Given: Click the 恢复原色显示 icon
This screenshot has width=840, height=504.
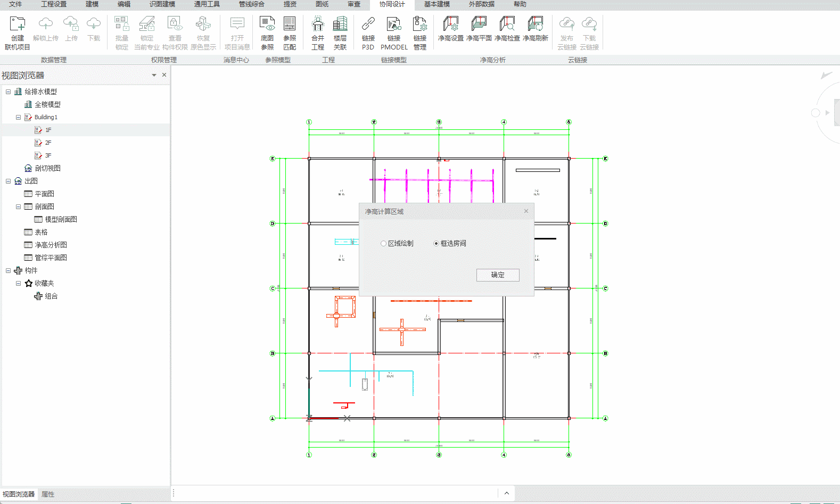Looking at the screenshot, I should [203, 24].
